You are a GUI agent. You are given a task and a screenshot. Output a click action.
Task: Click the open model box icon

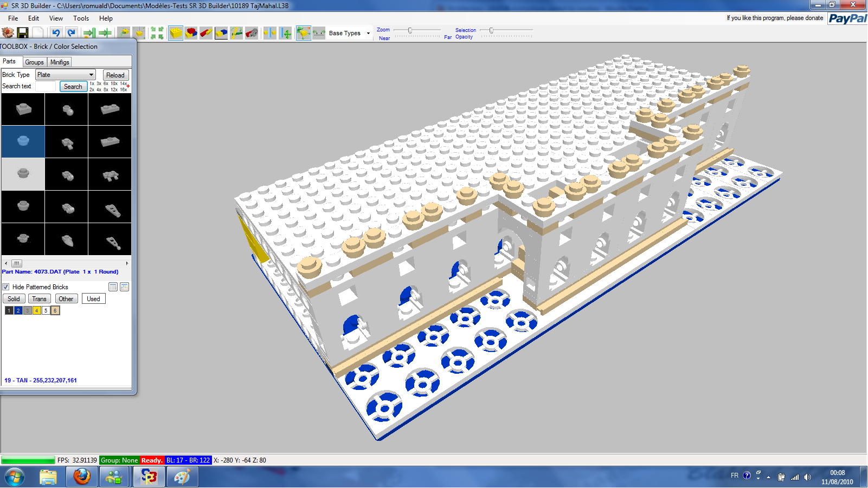coord(8,33)
